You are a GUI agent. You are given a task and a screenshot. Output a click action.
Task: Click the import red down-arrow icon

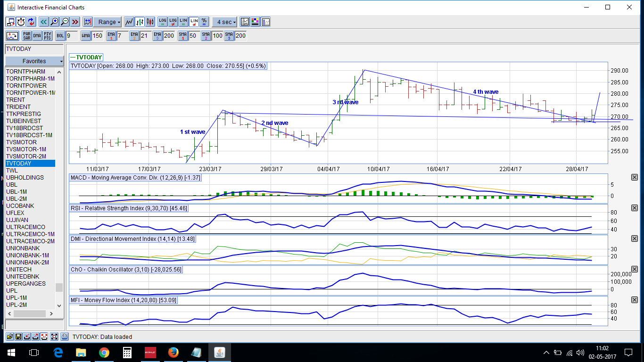[x=27, y=337]
